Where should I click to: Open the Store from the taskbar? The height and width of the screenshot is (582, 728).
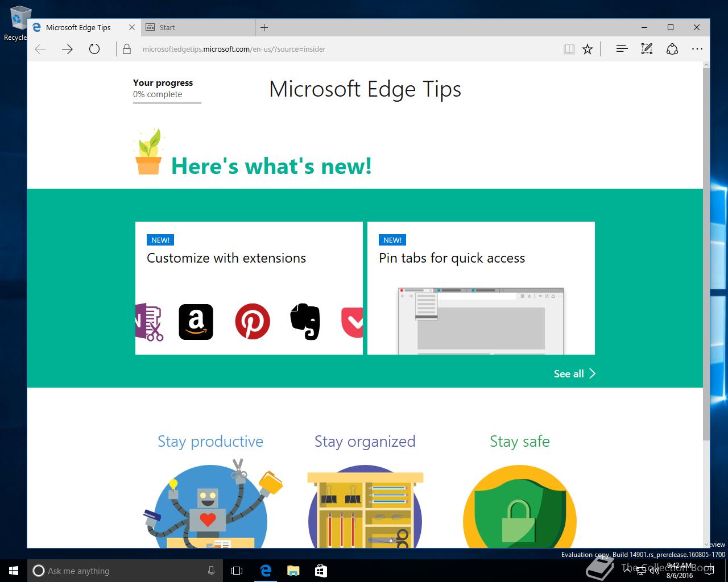pos(321,571)
